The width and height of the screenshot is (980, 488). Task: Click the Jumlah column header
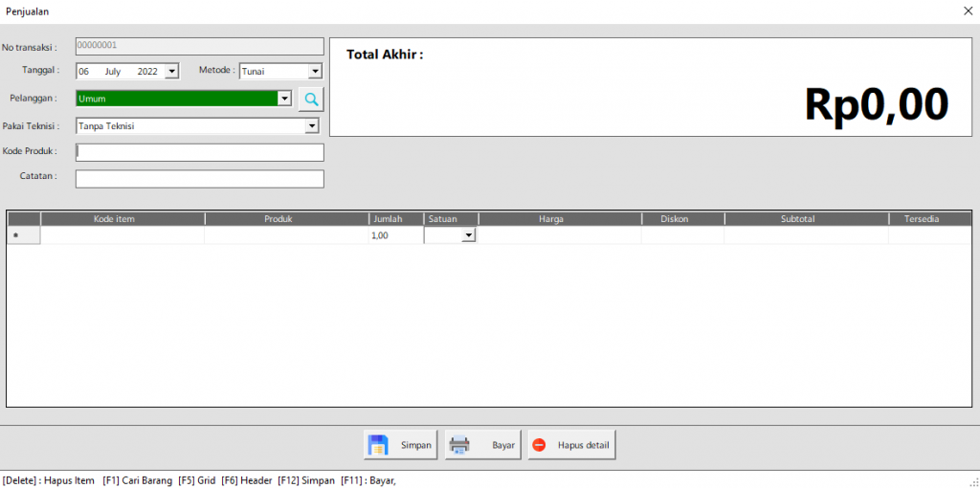[396, 219]
